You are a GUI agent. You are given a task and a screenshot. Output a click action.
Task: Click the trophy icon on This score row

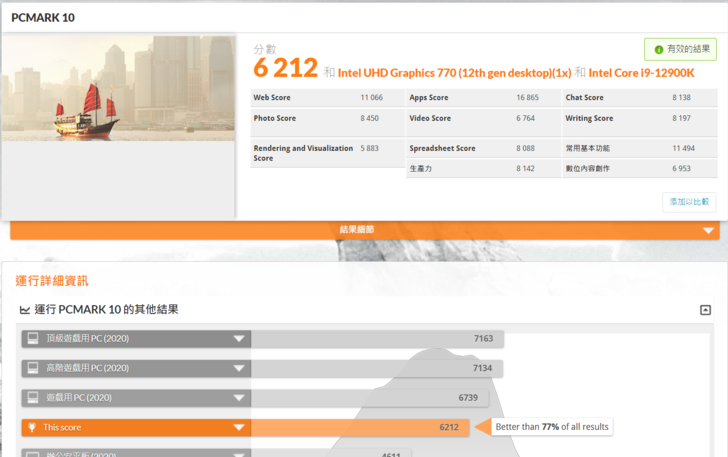[32, 427]
